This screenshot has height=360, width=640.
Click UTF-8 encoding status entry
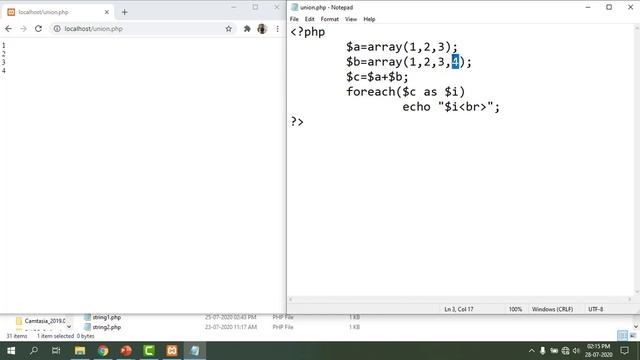(x=596, y=309)
